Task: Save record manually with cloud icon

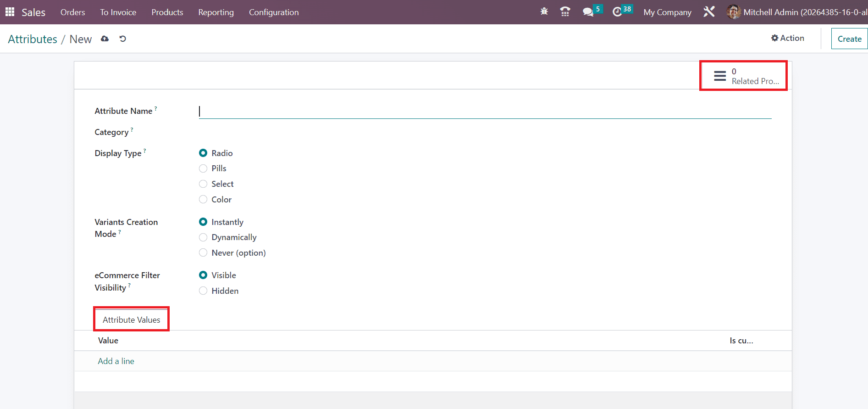Action: coord(105,39)
